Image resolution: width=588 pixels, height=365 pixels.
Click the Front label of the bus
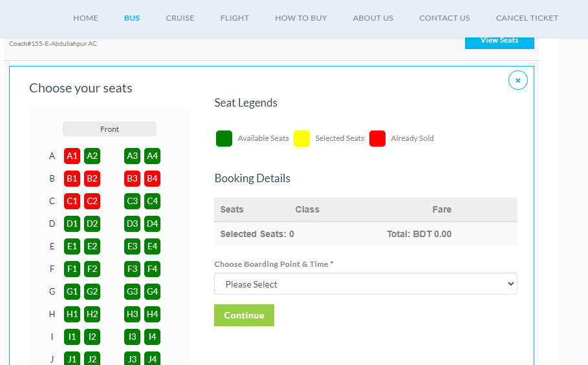[109, 129]
